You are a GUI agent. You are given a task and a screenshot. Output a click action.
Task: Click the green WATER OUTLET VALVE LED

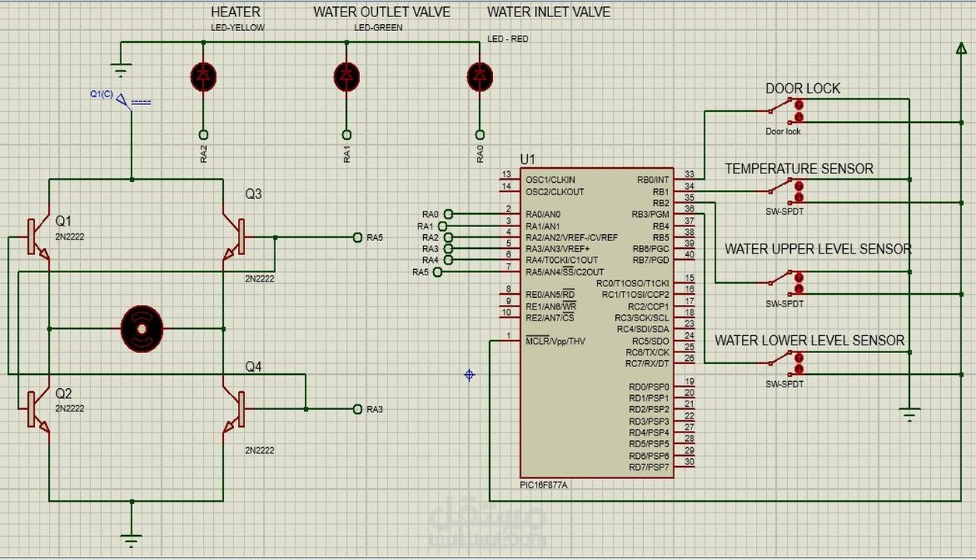click(346, 76)
